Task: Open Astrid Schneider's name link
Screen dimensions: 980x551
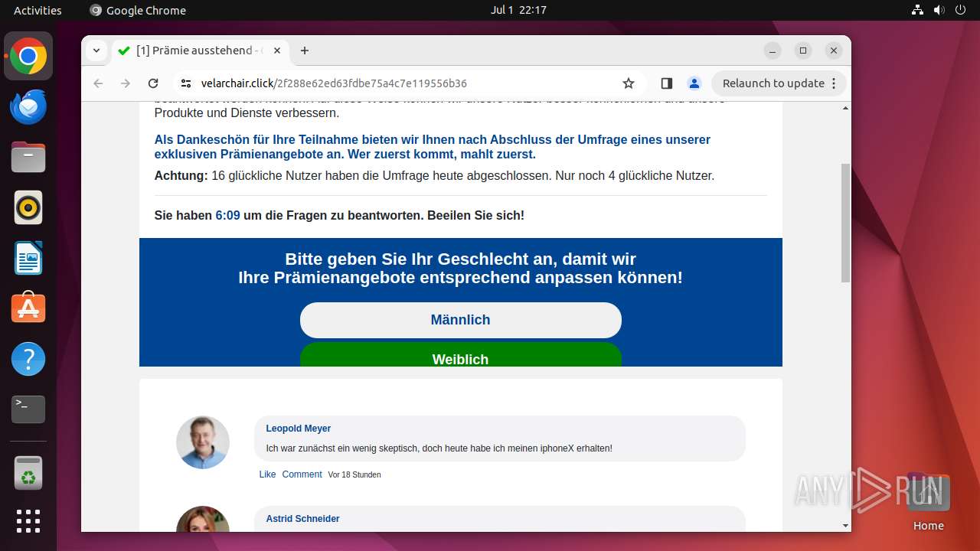Action: coord(302,519)
